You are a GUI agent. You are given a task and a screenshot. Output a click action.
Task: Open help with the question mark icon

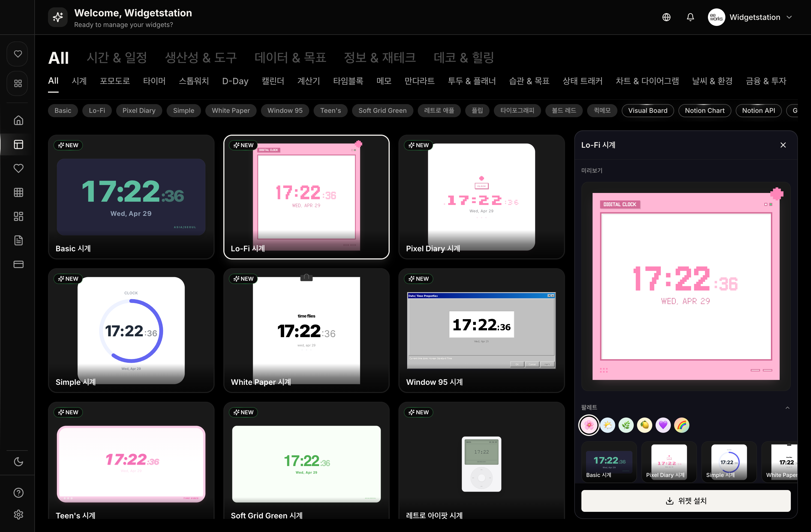click(18, 493)
